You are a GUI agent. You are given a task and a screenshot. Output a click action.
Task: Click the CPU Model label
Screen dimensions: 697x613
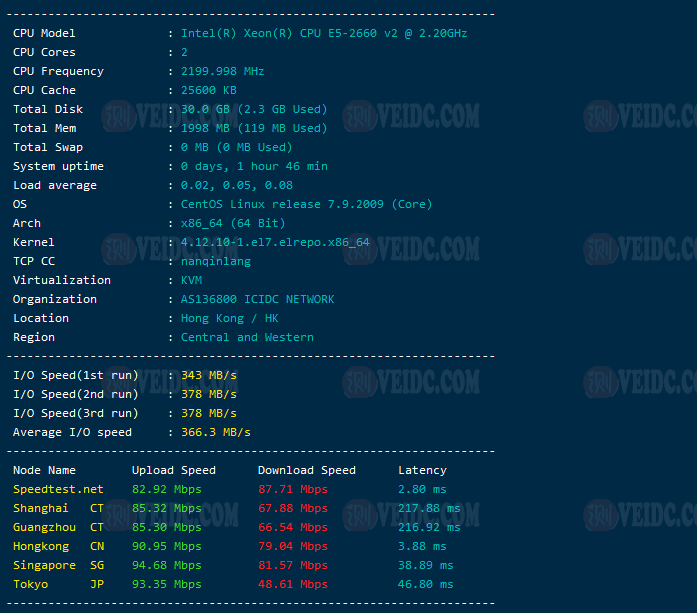[44, 33]
